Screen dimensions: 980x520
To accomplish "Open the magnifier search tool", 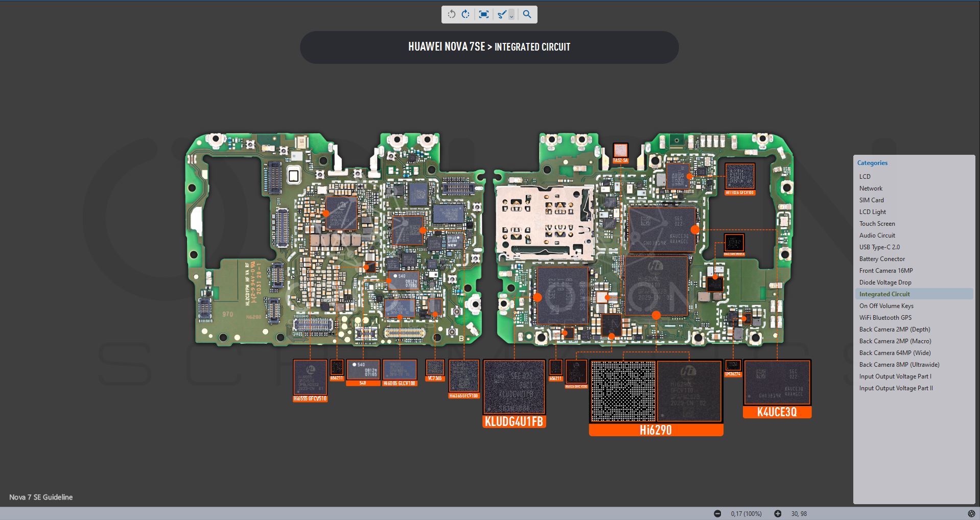I will click(x=527, y=14).
